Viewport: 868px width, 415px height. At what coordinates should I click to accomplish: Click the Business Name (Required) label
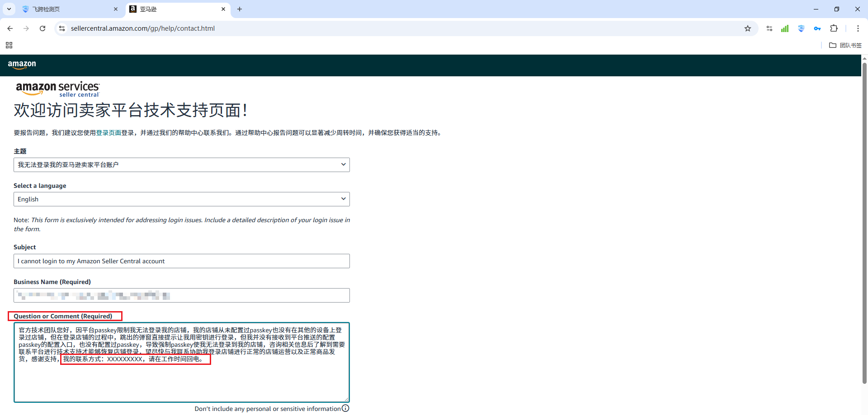pyautogui.click(x=52, y=282)
